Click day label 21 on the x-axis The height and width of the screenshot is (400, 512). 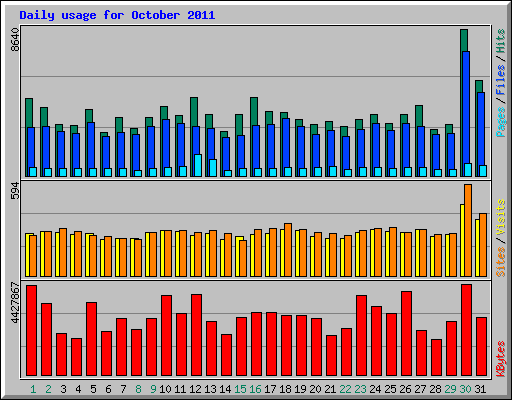point(330,389)
